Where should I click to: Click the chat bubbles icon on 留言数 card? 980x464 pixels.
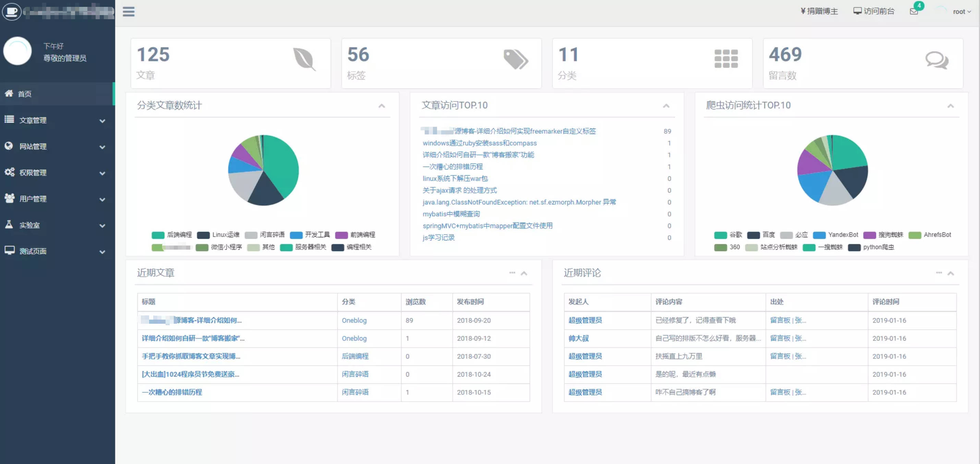click(936, 60)
